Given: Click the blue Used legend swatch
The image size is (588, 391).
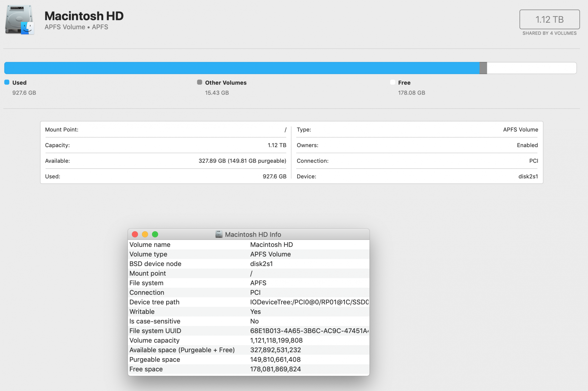Looking at the screenshot, I should [x=7, y=82].
